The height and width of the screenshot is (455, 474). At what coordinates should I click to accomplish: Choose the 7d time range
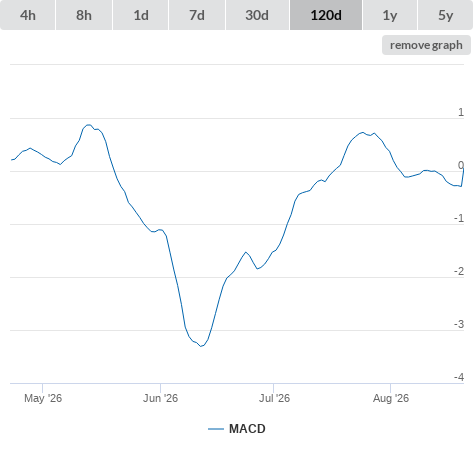tap(197, 15)
